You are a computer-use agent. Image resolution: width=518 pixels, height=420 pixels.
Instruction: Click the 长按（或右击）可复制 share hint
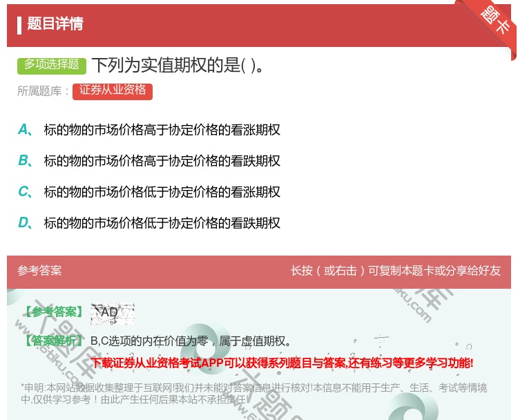click(x=395, y=271)
